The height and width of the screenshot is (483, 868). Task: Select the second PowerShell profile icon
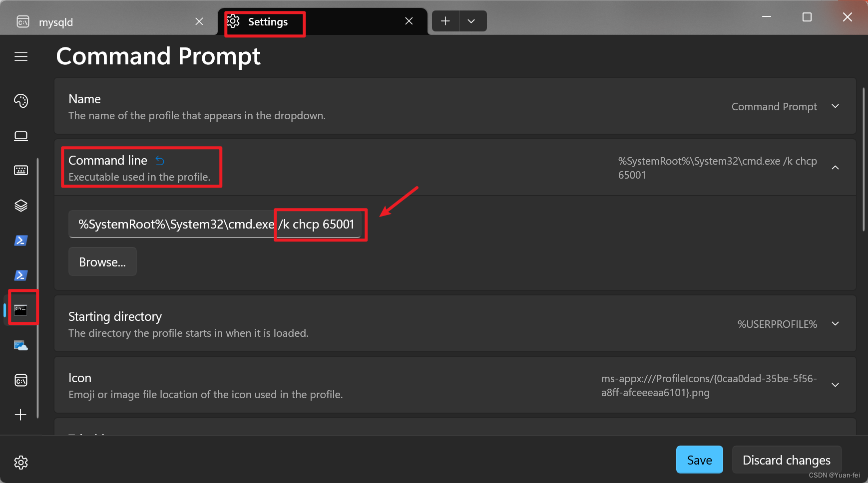[x=21, y=275]
